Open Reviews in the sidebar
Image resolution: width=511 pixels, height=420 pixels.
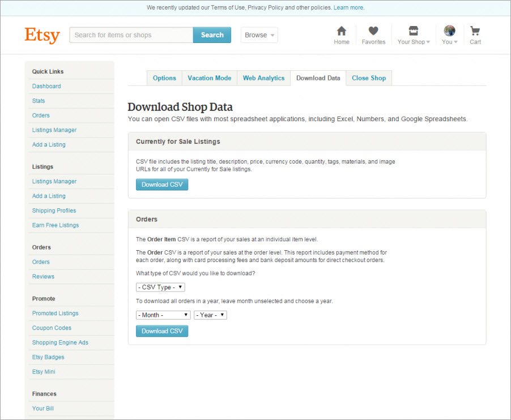pyautogui.click(x=43, y=277)
